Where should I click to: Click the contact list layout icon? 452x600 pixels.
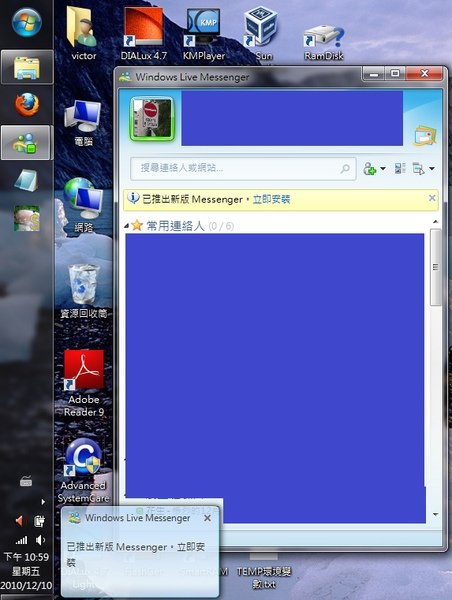coord(400,168)
